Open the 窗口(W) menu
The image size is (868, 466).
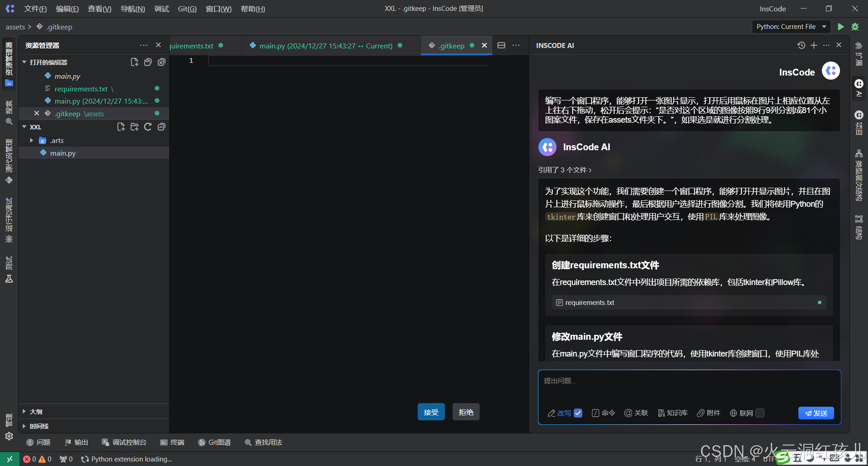tap(218, 9)
